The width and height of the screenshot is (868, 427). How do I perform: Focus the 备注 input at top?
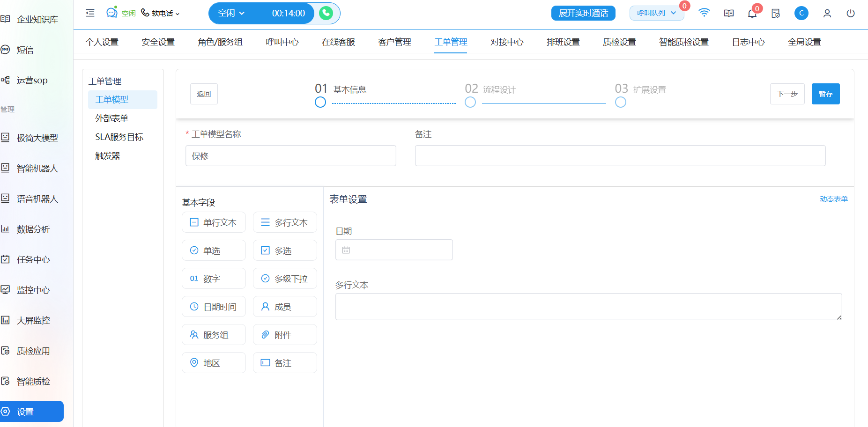point(620,156)
